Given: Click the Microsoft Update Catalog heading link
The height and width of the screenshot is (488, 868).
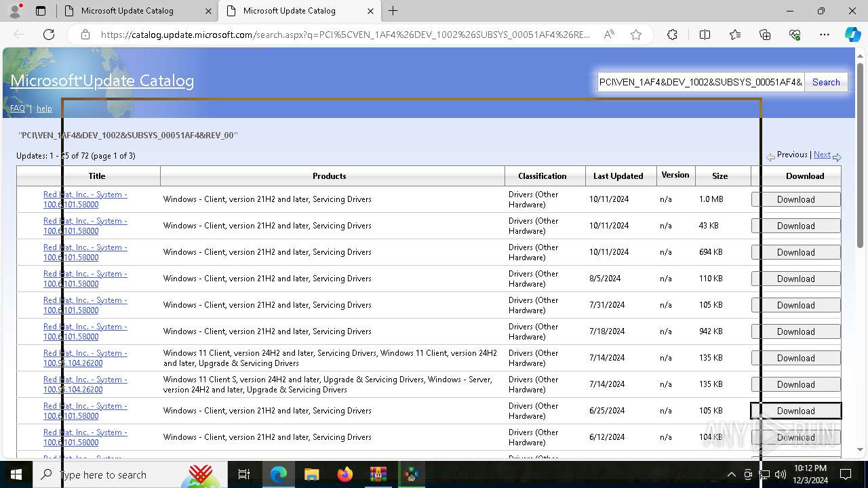Looking at the screenshot, I should pos(102,81).
